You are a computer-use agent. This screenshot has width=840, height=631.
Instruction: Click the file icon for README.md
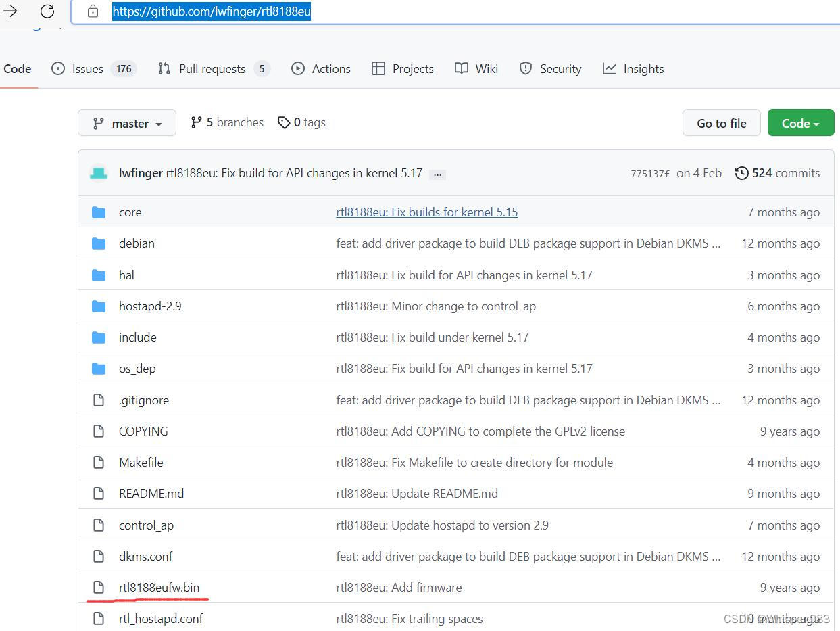coord(99,494)
